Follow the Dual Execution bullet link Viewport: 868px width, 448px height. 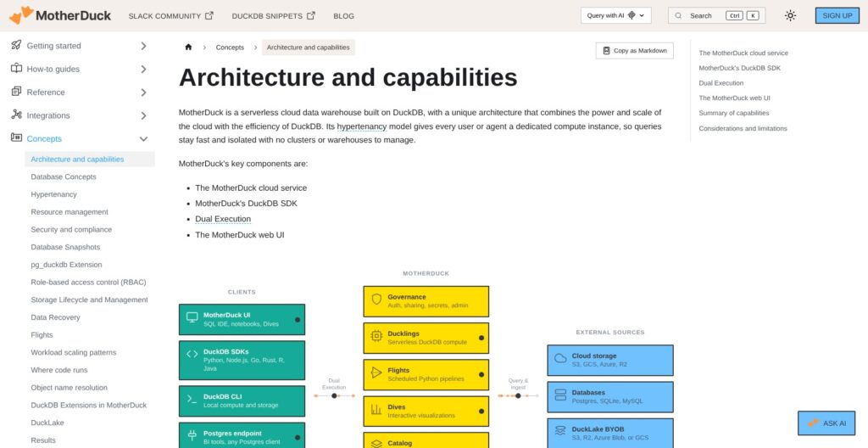click(223, 219)
